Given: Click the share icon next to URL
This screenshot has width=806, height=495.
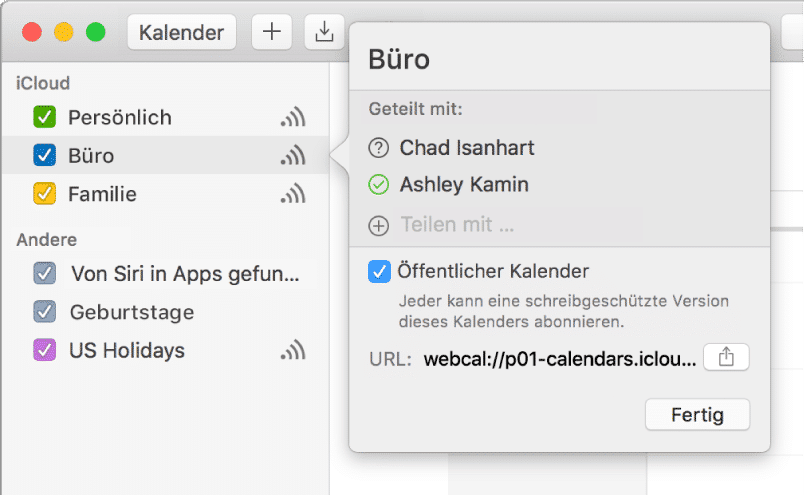Looking at the screenshot, I should [726, 358].
